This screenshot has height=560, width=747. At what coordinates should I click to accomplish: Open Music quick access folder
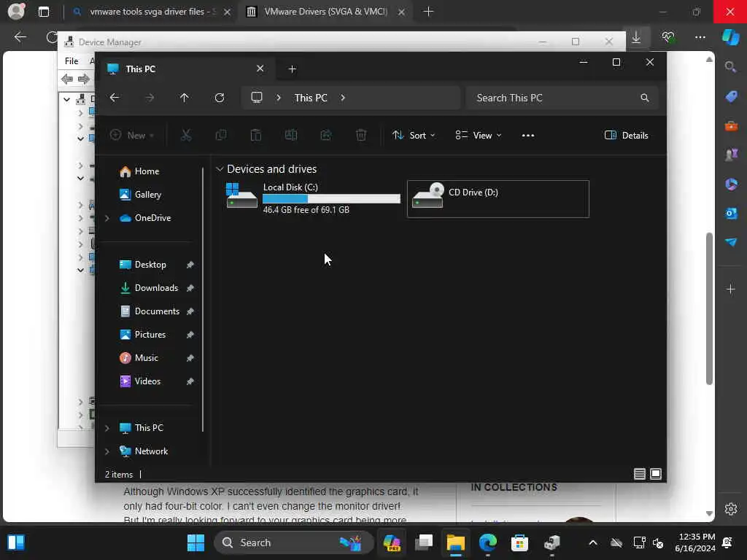click(146, 357)
